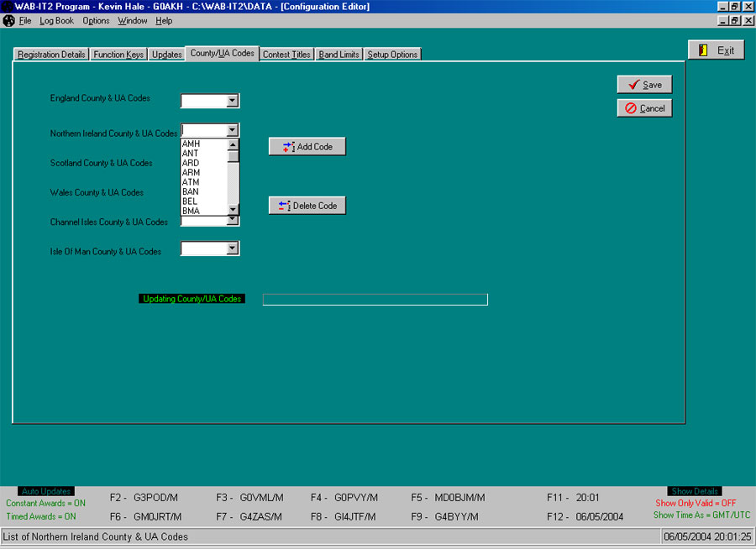The height and width of the screenshot is (549, 756).
Task: Switch to the Contest Titles tab
Action: coord(286,52)
